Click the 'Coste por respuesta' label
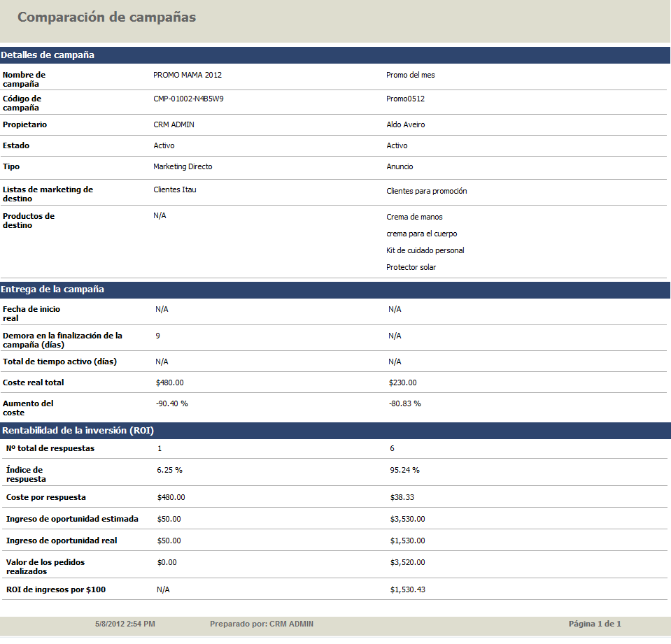671x644 pixels. pyautogui.click(x=45, y=497)
